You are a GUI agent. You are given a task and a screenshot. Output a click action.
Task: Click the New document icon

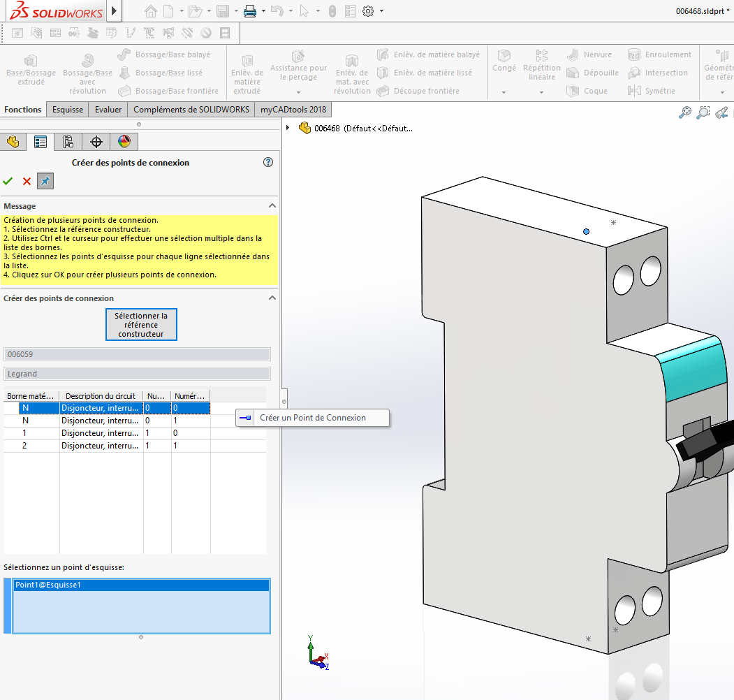point(168,10)
